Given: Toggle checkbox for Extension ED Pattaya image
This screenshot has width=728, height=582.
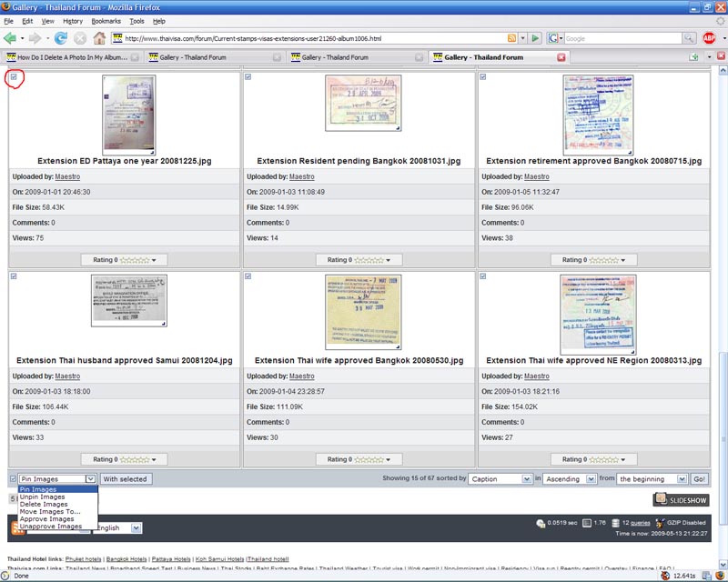Looking at the screenshot, I should pos(14,77).
